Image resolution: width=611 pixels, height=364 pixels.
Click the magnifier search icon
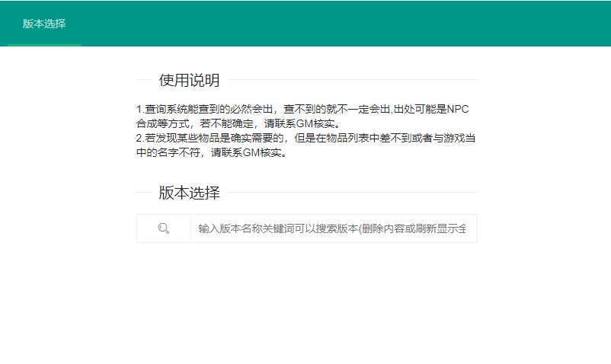[164, 228]
